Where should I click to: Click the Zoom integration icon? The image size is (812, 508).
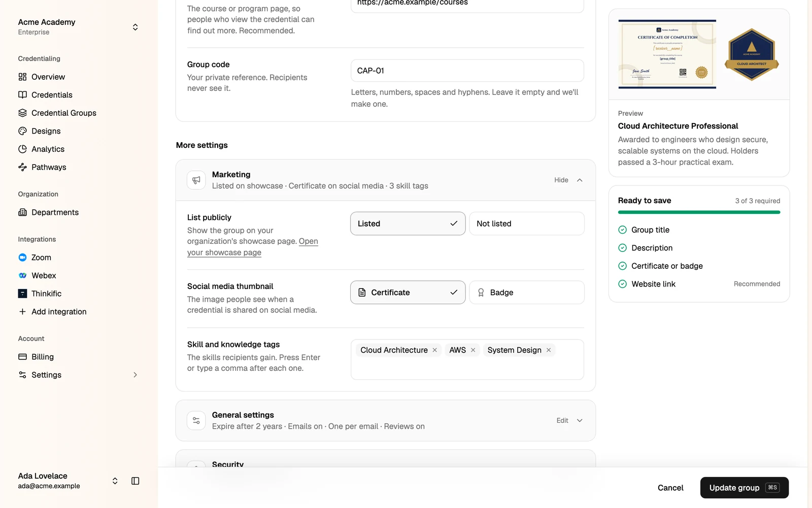click(x=22, y=258)
